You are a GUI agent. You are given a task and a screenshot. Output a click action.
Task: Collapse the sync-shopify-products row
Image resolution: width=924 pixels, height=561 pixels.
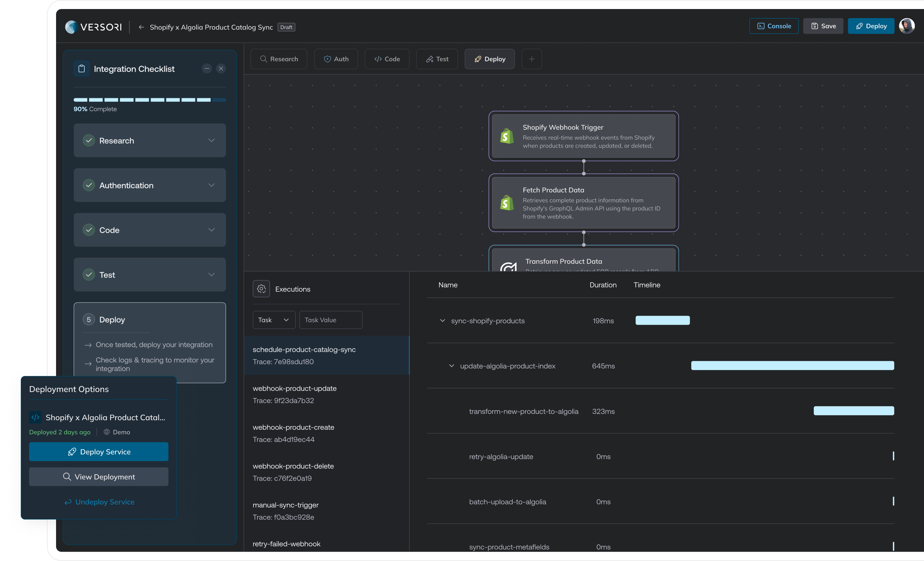pos(442,321)
